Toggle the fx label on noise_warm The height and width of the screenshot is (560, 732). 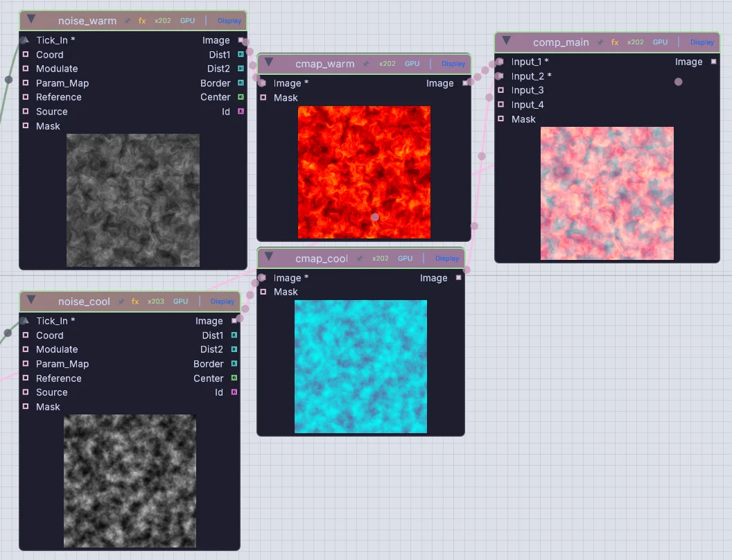pos(142,21)
